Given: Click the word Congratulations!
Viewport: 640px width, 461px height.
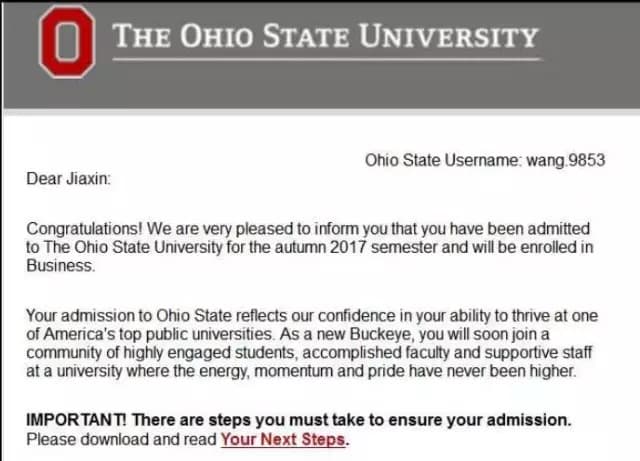Looking at the screenshot, I should [x=84, y=229].
